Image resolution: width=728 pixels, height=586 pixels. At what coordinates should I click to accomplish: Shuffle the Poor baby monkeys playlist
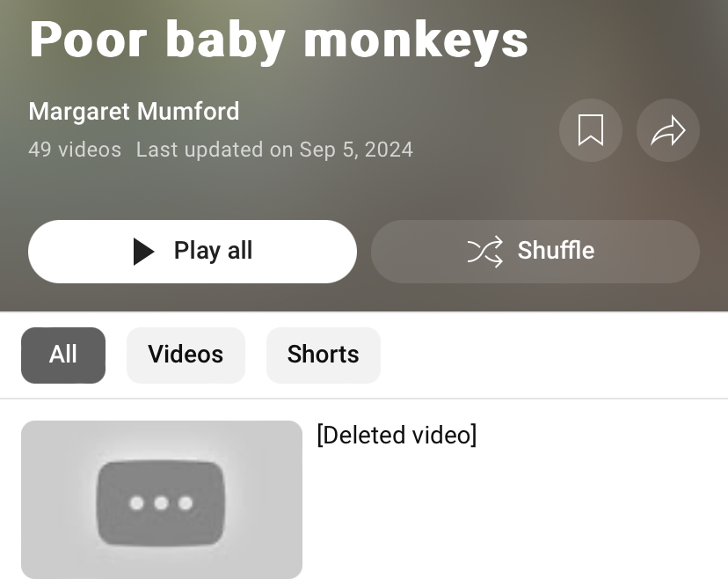coord(535,252)
